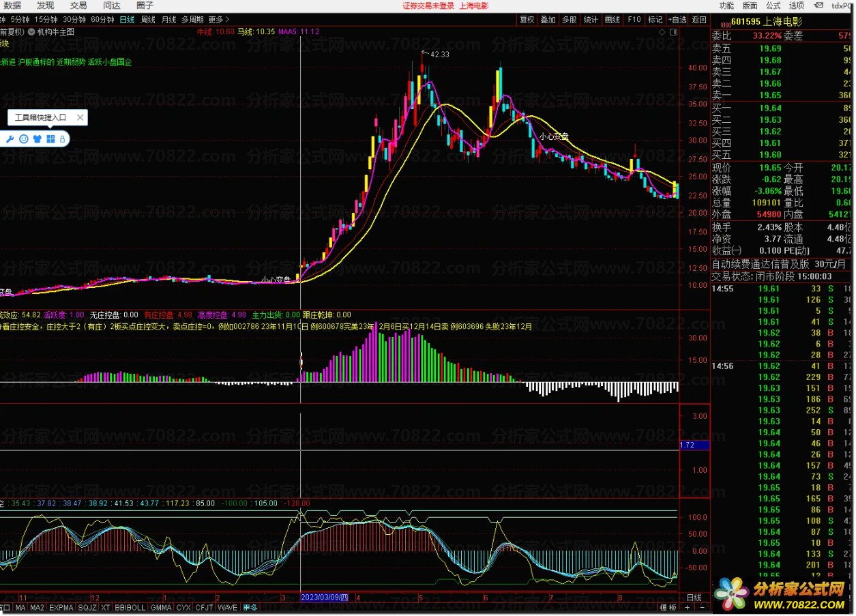Open the wrench tool in floating toolbox
The image size is (856, 616).
click(x=10, y=139)
